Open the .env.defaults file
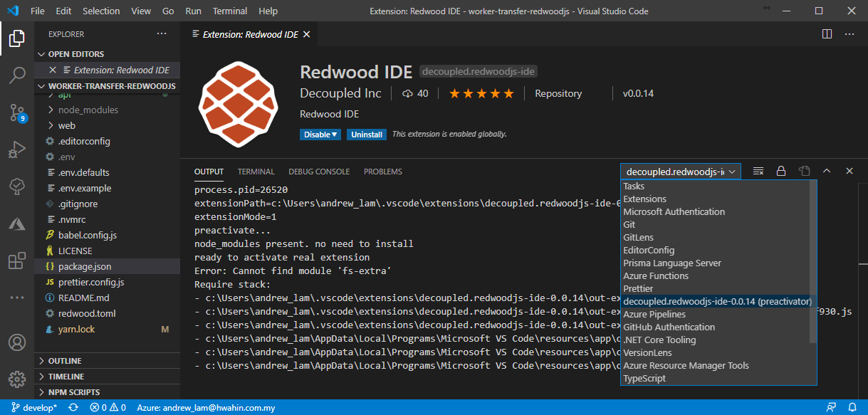Image resolution: width=868 pixels, height=415 pixels. (x=107, y=172)
